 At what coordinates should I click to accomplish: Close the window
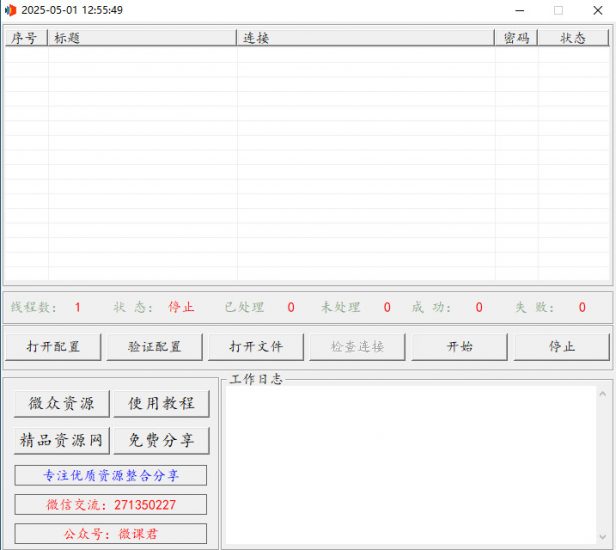coord(598,11)
